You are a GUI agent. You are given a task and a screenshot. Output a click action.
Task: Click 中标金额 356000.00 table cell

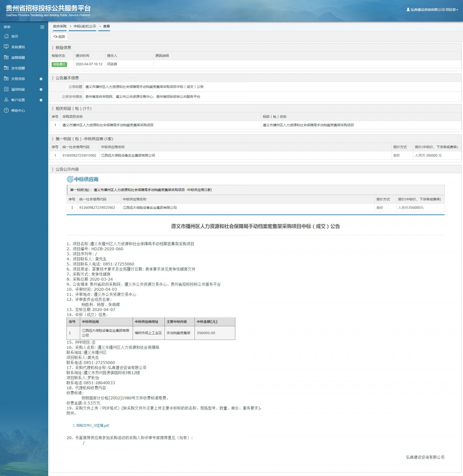[215, 333]
